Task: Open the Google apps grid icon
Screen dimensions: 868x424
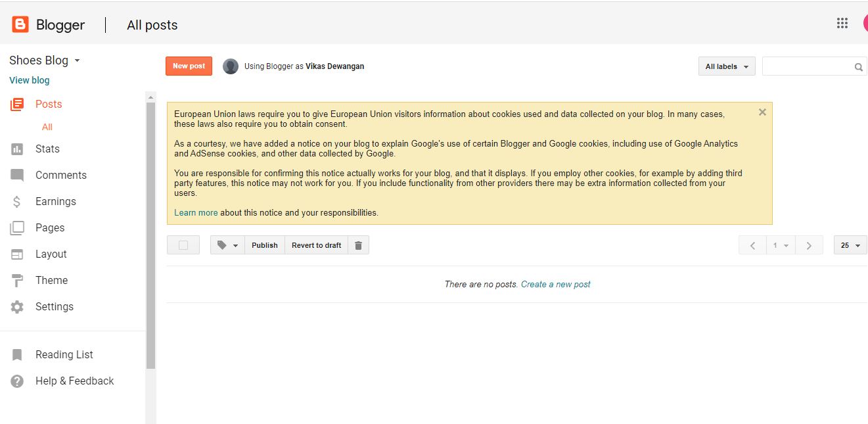Action: 842,24
